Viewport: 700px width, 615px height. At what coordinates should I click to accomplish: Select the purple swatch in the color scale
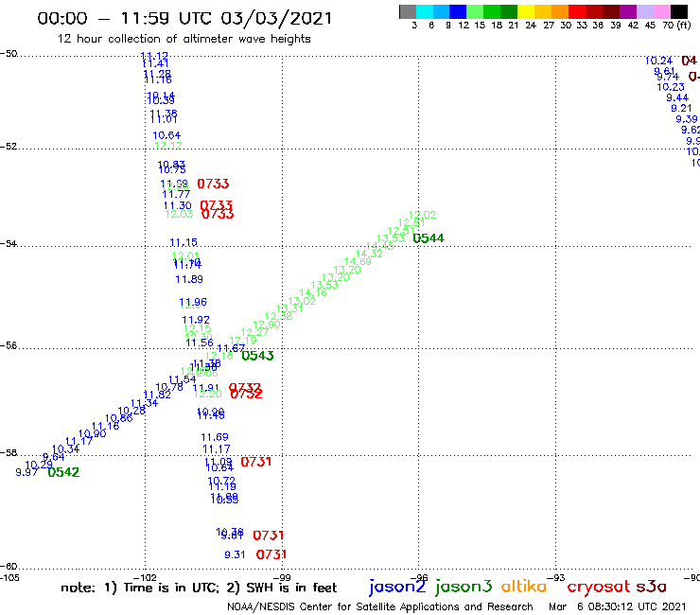[628, 11]
